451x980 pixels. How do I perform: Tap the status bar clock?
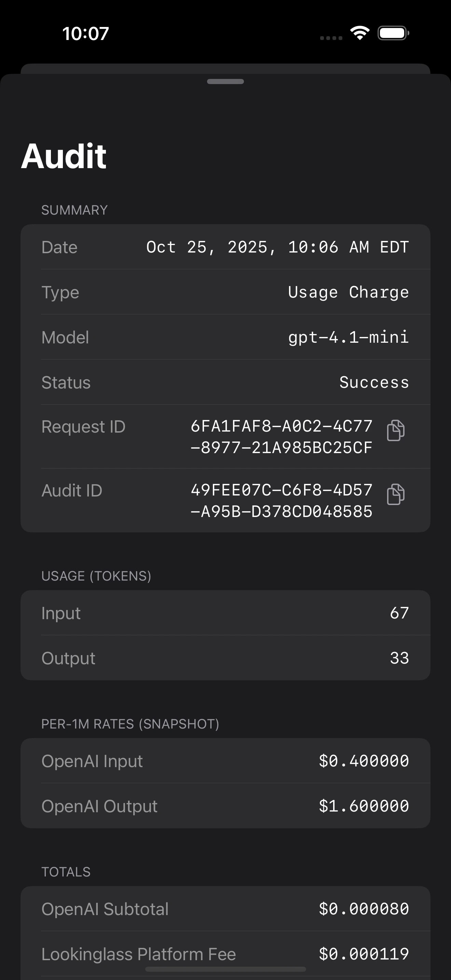pos(85,33)
